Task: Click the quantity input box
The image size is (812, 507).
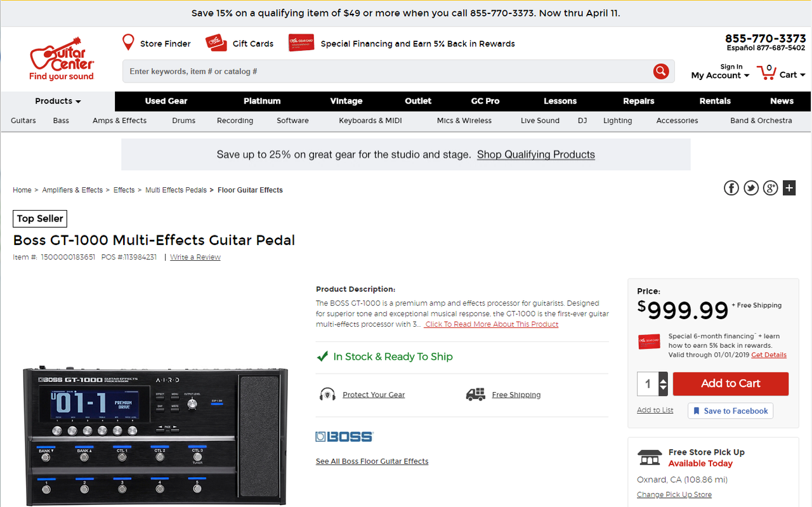Action: click(648, 383)
